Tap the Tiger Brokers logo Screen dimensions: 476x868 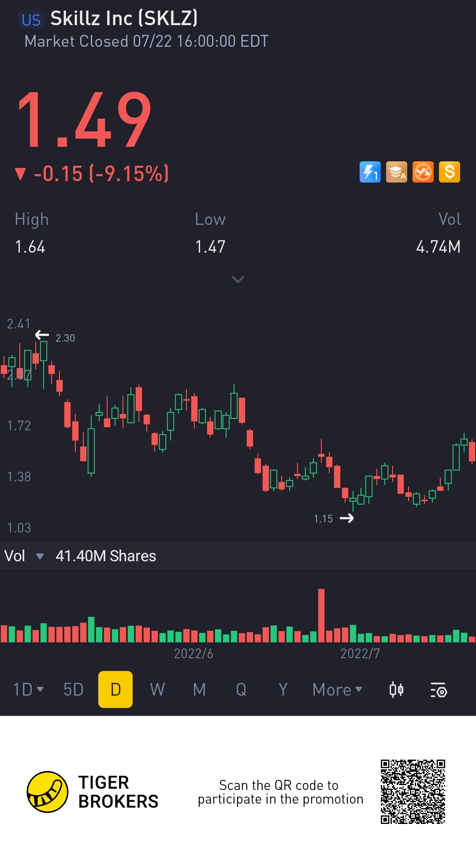coord(48,792)
